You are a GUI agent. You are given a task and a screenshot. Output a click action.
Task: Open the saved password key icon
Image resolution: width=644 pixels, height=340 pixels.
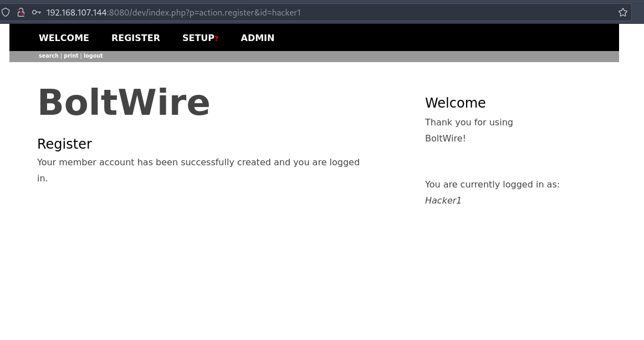[x=36, y=12]
